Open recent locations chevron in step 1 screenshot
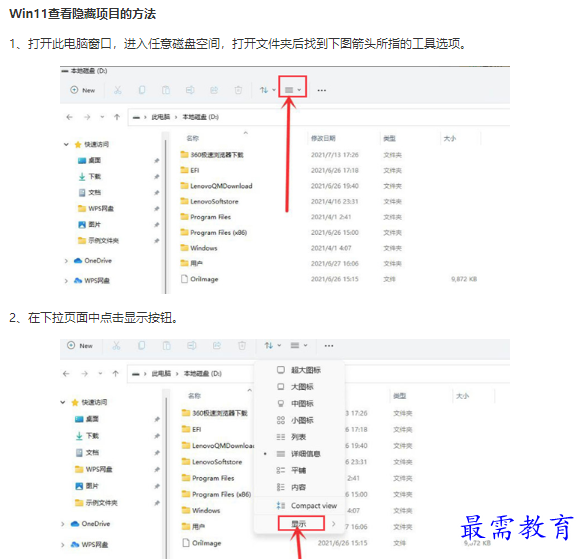This screenshot has height=559, width=582. [x=102, y=117]
